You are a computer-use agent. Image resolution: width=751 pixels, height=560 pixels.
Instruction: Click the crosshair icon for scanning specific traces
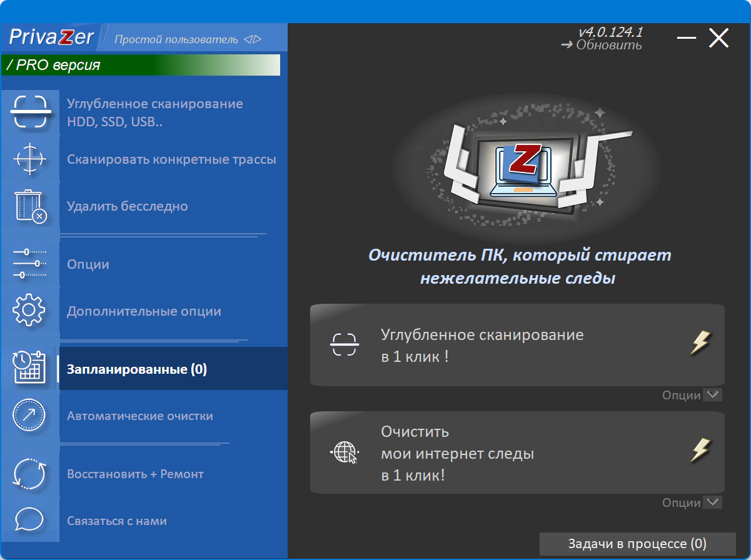(29, 159)
